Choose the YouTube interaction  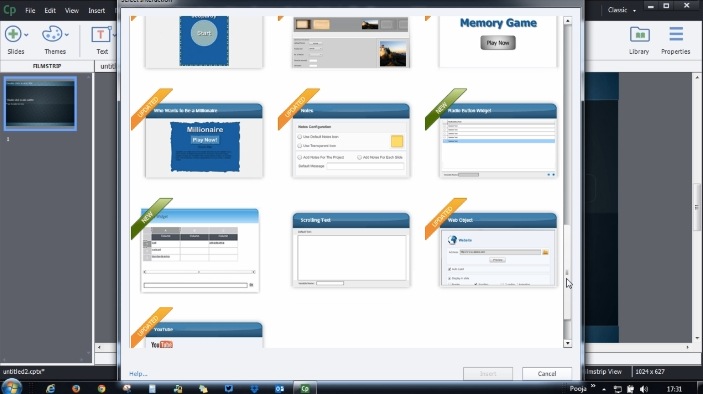click(204, 334)
